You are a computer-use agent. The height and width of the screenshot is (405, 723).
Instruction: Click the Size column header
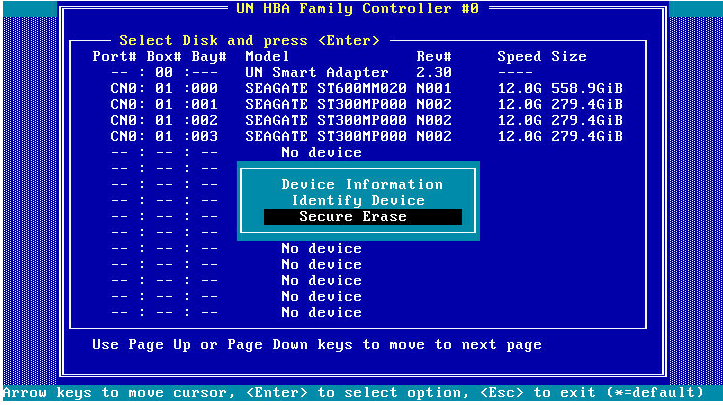(x=569, y=56)
